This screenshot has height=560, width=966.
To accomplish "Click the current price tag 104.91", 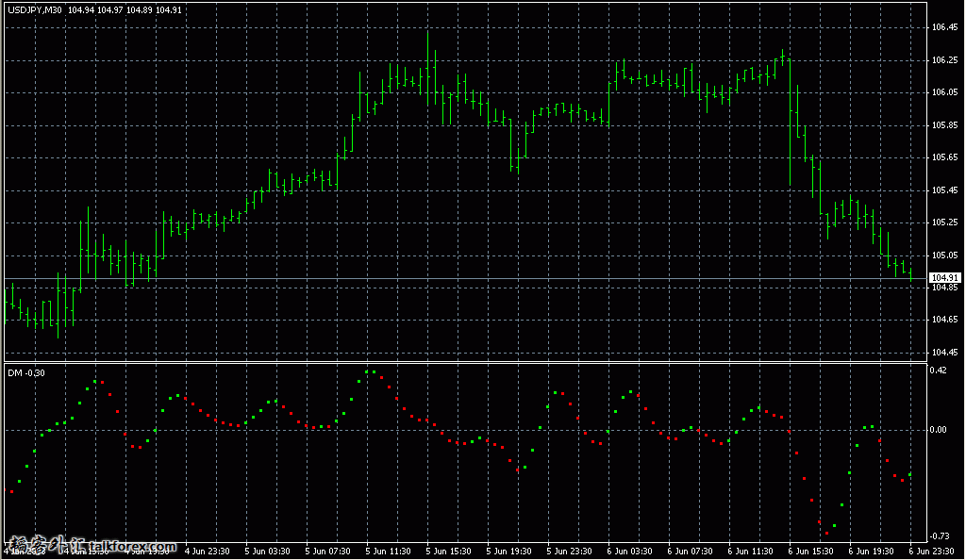I will (x=944, y=277).
